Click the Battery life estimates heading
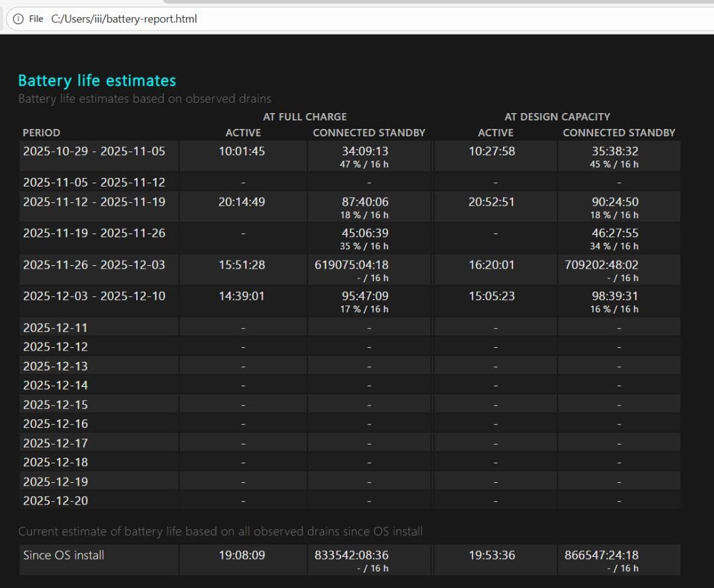714x588 pixels. tap(97, 81)
